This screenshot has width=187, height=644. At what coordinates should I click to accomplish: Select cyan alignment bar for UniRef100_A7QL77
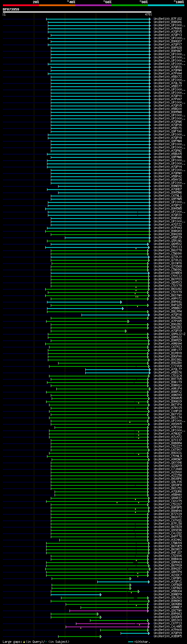[x=118, y=370]
